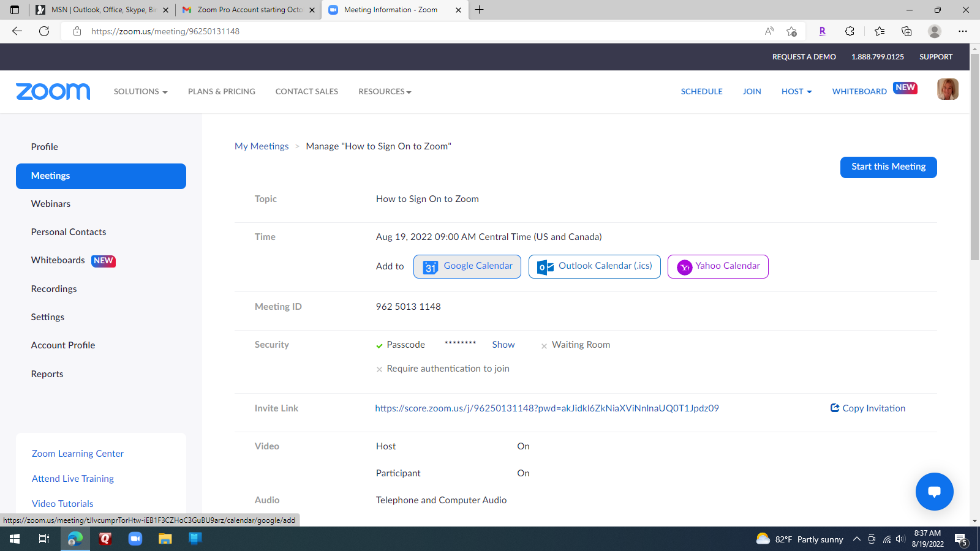Open the red Q app on the taskbar
980x551 pixels.
105,539
